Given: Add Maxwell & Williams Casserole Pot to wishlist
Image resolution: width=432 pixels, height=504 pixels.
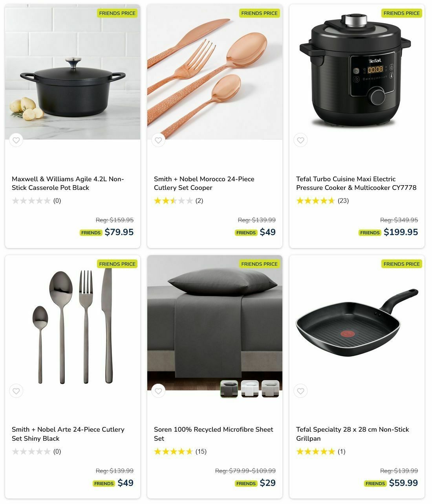Looking at the screenshot, I should click(x=16, y=140).
